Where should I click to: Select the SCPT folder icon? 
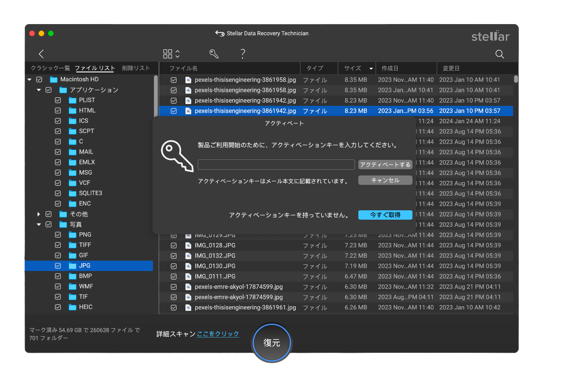[72, 131]
